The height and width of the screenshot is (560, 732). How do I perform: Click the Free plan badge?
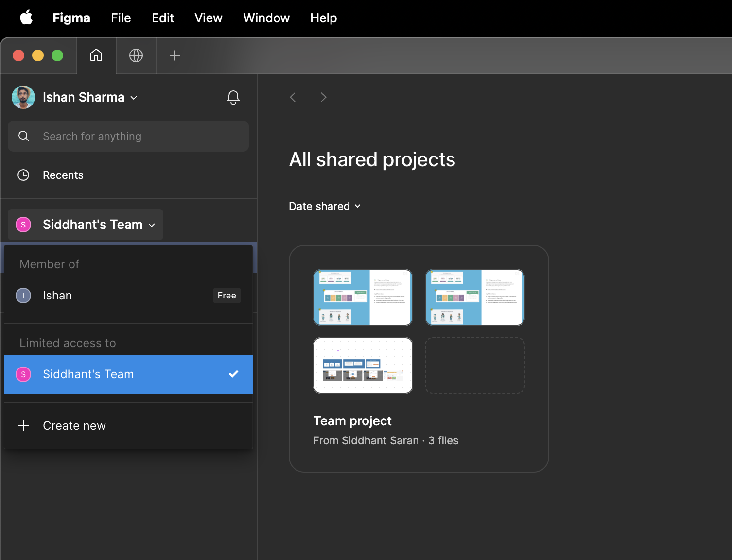click(x=227, y=296)
